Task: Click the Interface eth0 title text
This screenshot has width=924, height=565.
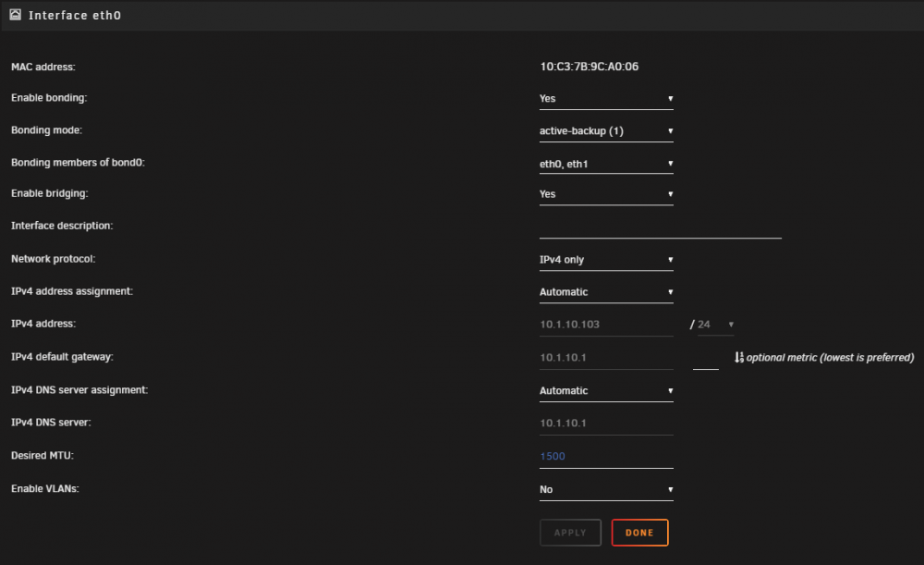Action: tap(75, 16)
